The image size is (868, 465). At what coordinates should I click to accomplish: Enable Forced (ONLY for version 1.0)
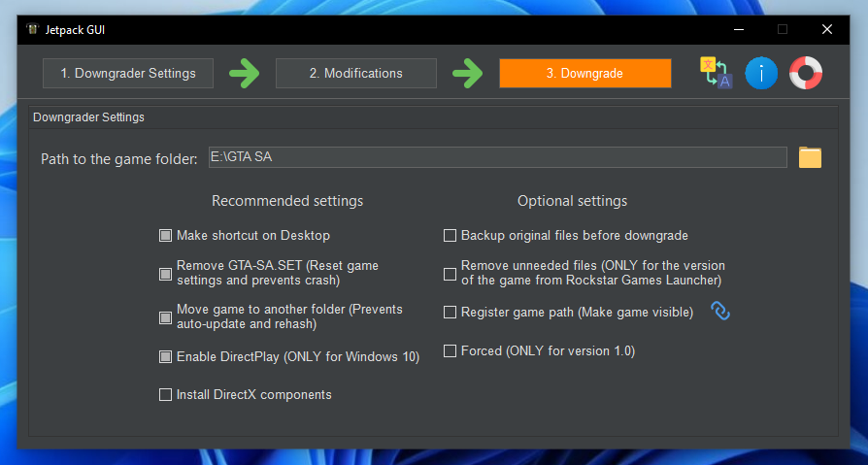451,351
